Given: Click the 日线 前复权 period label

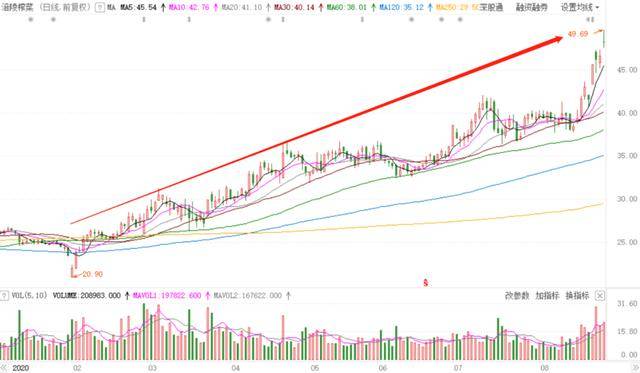Looking at the screenshot, I should click(65, 7).
